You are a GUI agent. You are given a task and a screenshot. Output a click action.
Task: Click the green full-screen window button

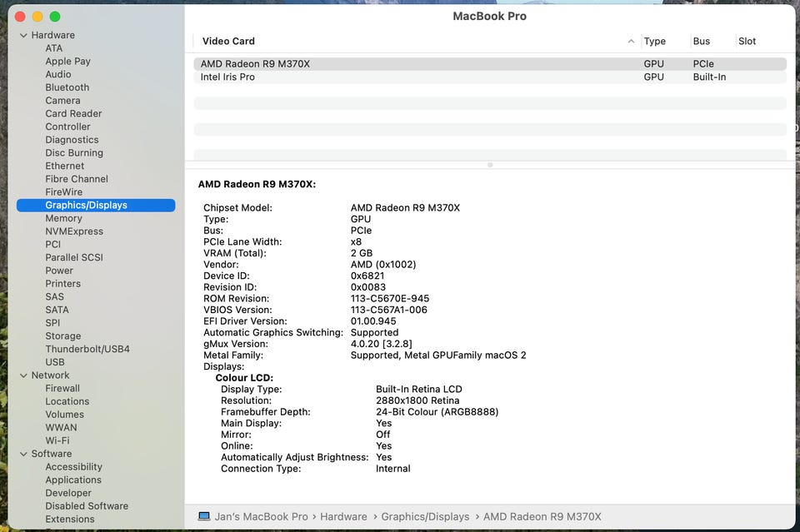(55, 17)
